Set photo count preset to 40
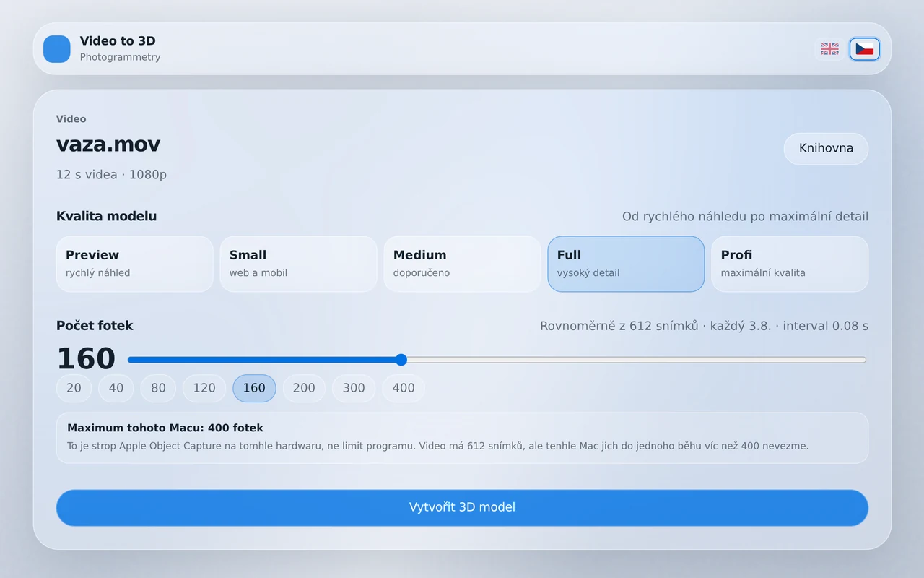 (116, 388)
